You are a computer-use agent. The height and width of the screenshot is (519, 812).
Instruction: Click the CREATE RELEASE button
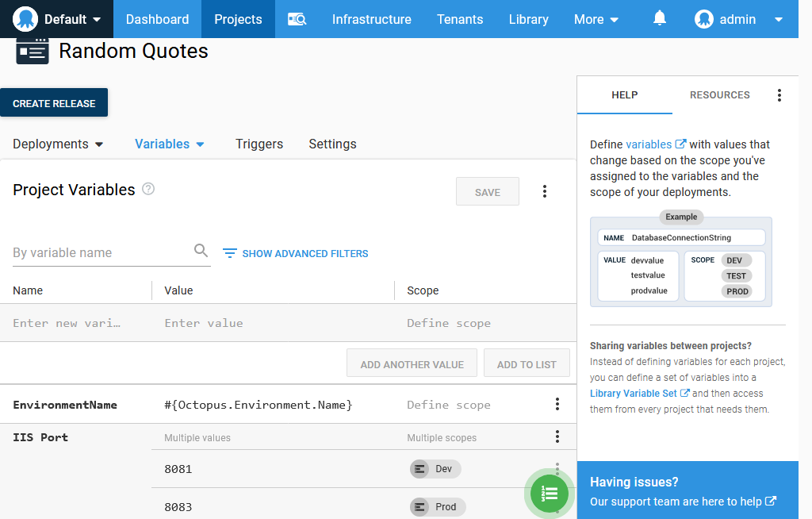[x=54, y=102]
